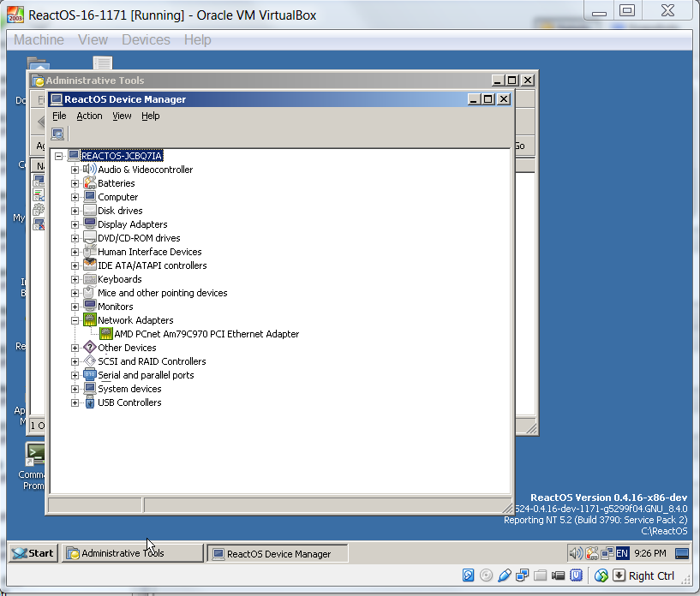Open the VirtualBox Machine menu
This screenshot has height=596, width=700.
click(39, 39)
